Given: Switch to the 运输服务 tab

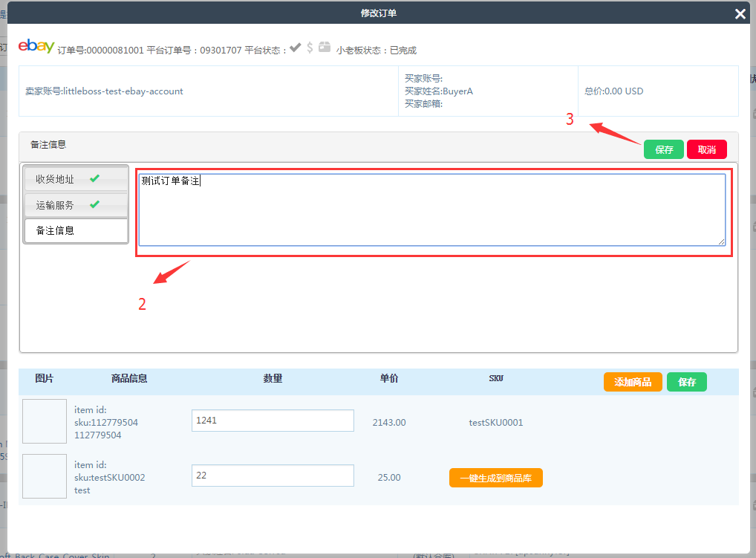Looking at the screenshot, I should coord(56,205).
